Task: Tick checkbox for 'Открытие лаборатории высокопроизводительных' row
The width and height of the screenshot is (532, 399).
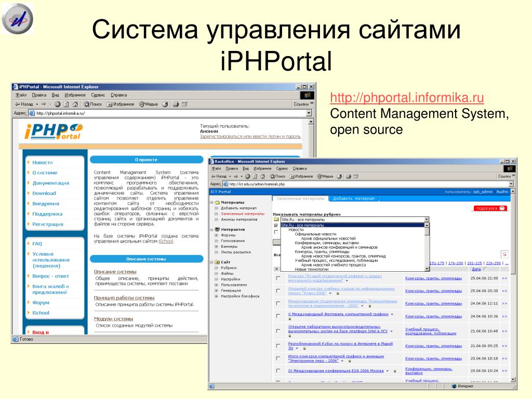Action: [x=278, y=330]
